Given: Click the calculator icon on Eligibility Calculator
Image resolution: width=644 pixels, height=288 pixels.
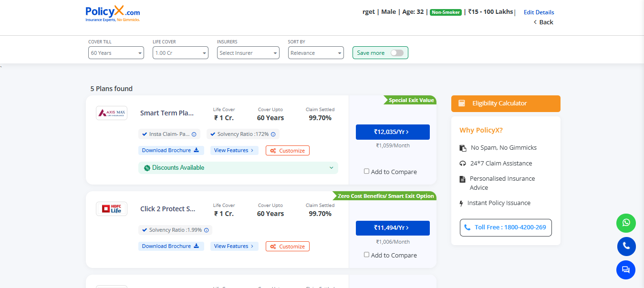Looking at the screenshot, I should 461,103.
